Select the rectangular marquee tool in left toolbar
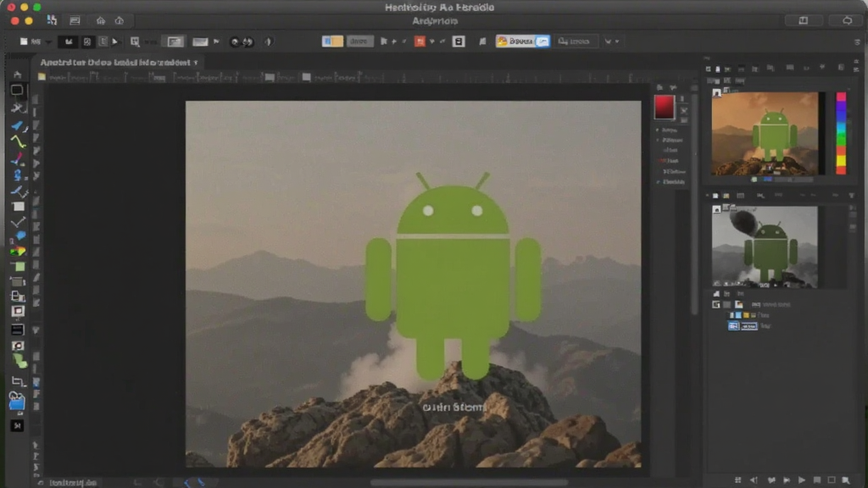 pos(17,90)
